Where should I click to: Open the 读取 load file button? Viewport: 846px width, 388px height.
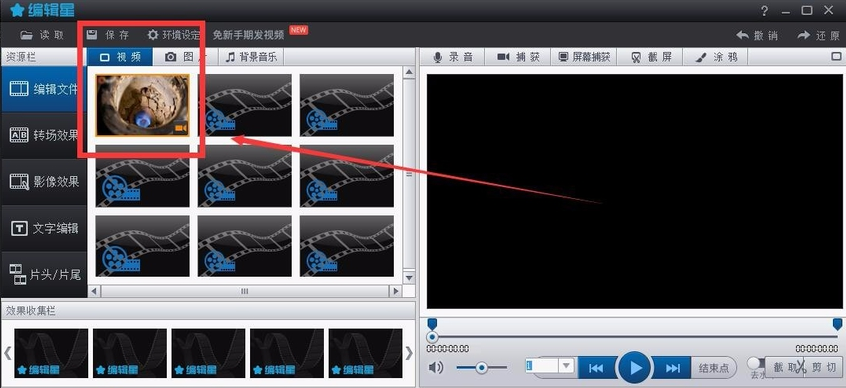click(x=42, y=35)
